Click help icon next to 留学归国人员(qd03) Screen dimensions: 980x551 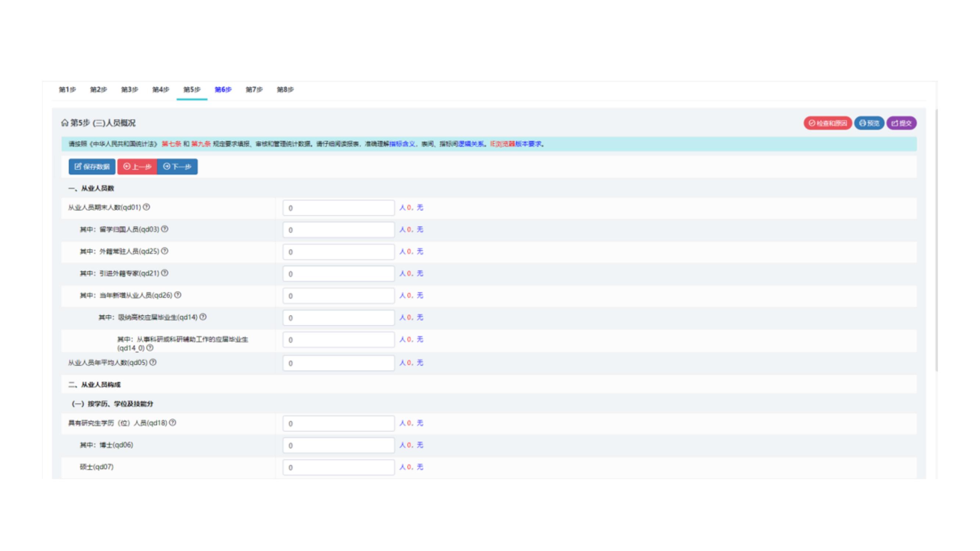pyautogui.click(x=165, y=229)
